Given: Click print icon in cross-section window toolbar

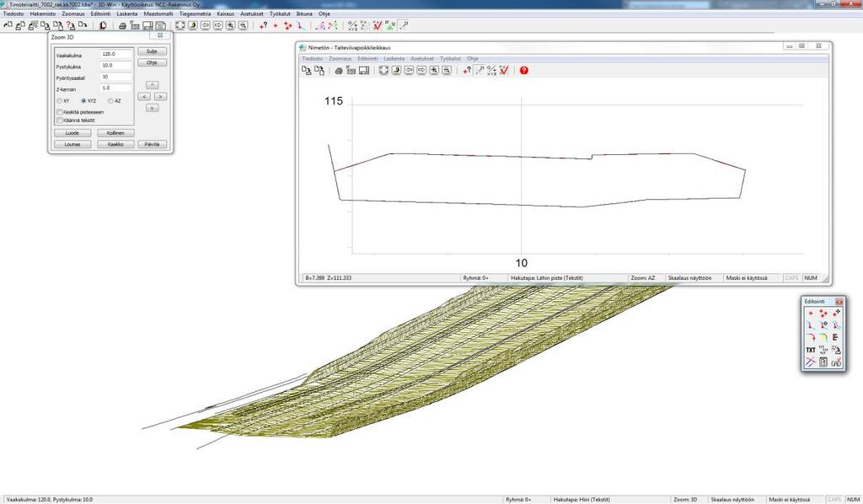Looking at the screenshot, I should 339,71.
